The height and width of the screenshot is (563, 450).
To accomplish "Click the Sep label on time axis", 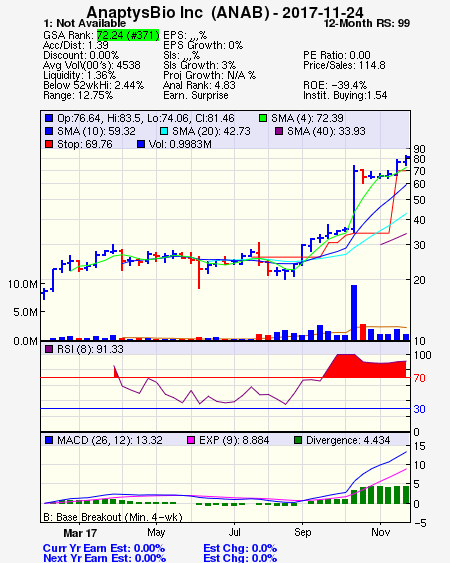I will [x=302, y=532].
